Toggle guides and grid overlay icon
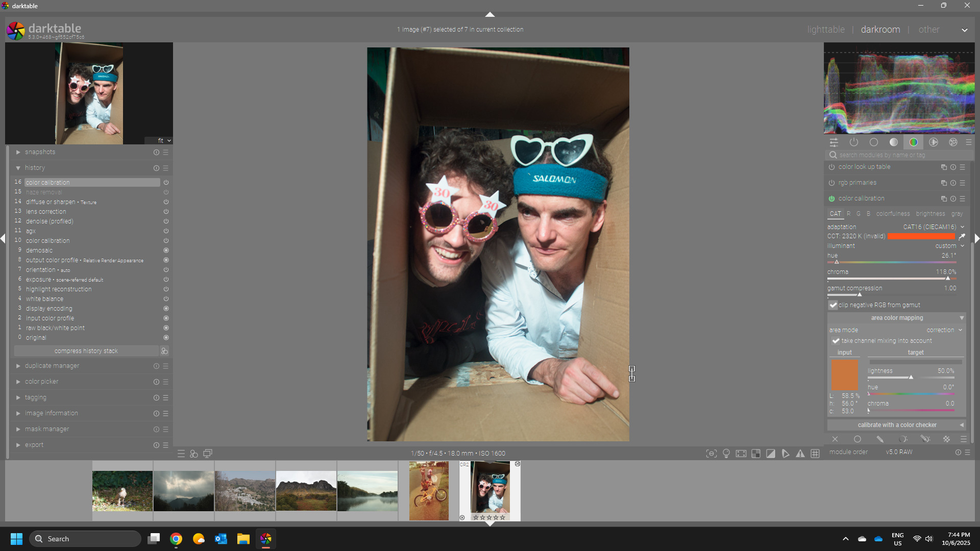980x551 pixels. pyautogui.click(x=815, y=454)
